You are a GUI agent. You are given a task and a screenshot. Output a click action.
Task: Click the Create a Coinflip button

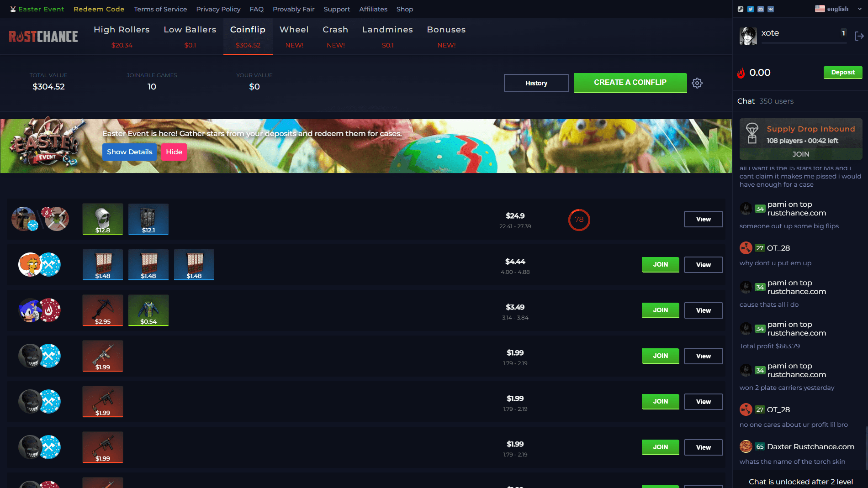click(630, 83)
